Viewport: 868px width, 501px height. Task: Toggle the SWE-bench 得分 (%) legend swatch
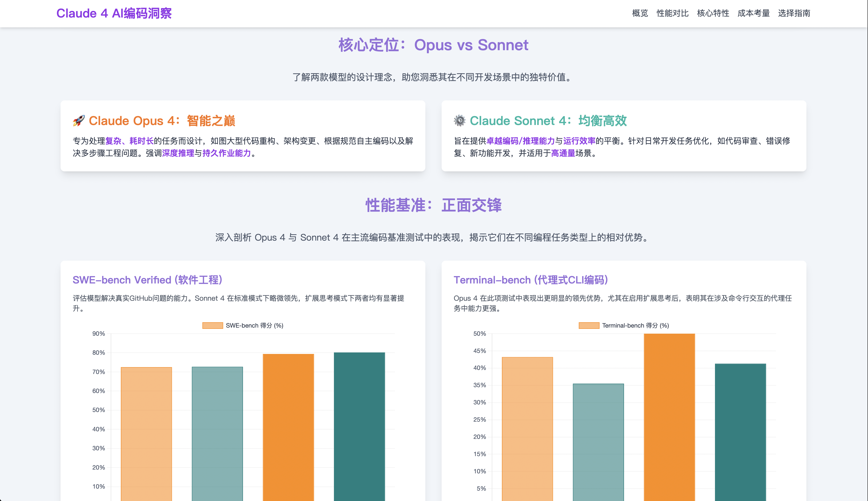[x=213, y=326]
